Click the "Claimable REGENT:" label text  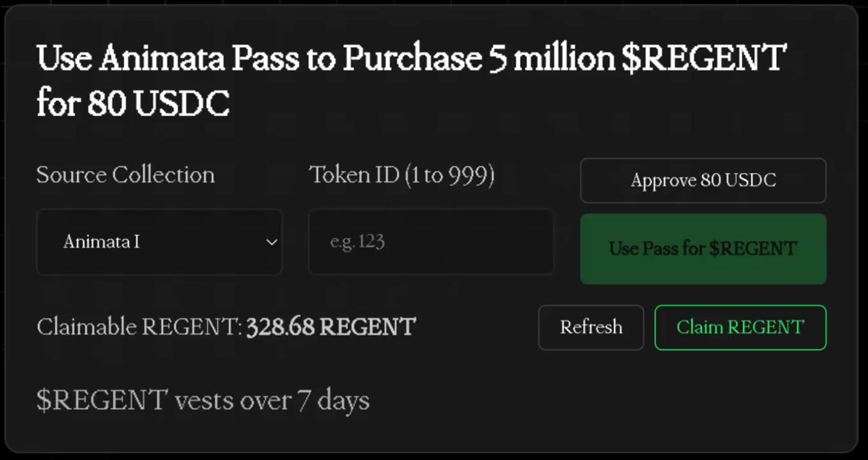(139, 327)
